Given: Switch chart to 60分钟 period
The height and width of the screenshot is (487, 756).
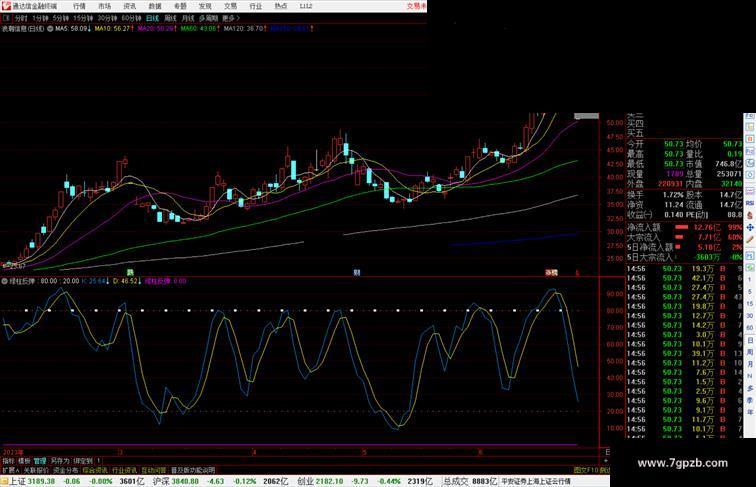Looking at the screenshot, I should tap(131, 18).
